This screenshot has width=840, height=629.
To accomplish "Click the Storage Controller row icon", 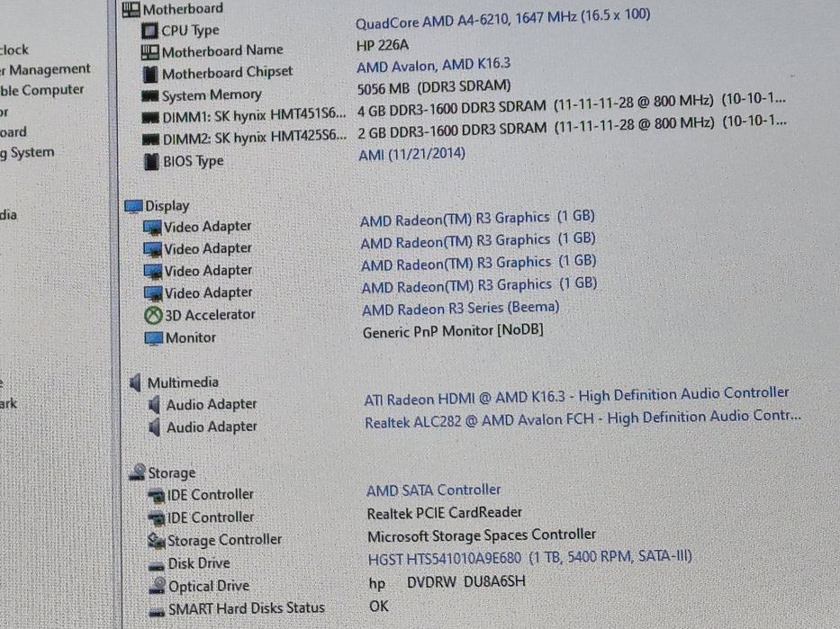I will 157,541.
